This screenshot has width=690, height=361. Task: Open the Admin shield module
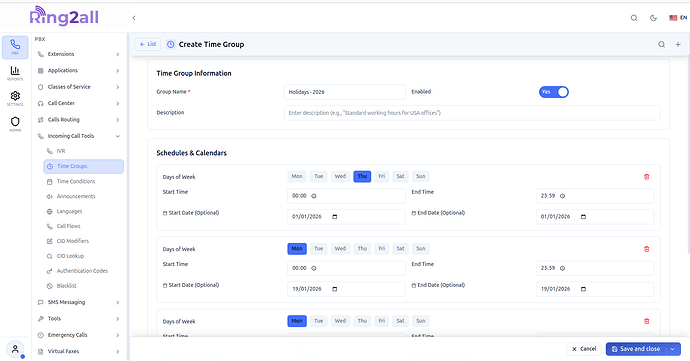15,124
